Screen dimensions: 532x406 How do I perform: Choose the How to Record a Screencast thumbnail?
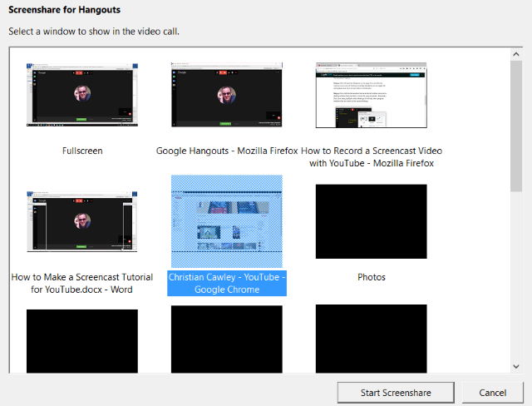pyautogui.click(x=372, y=95)
